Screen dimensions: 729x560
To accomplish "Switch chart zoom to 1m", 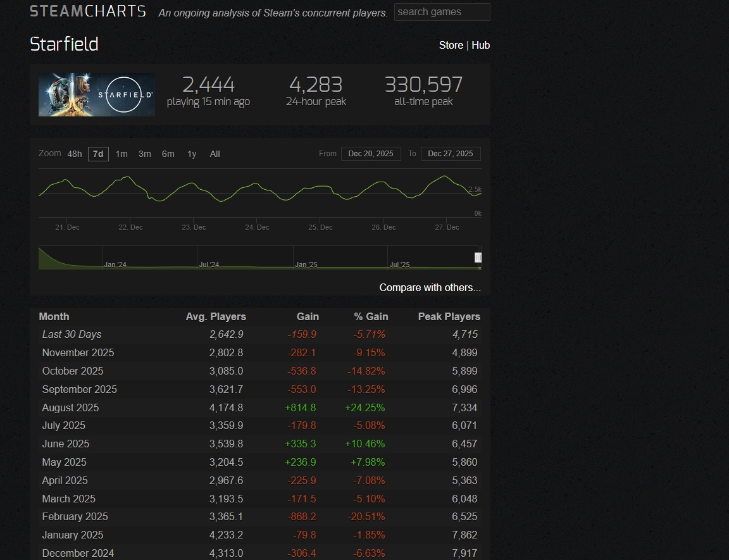I will (x=121, y=154).
